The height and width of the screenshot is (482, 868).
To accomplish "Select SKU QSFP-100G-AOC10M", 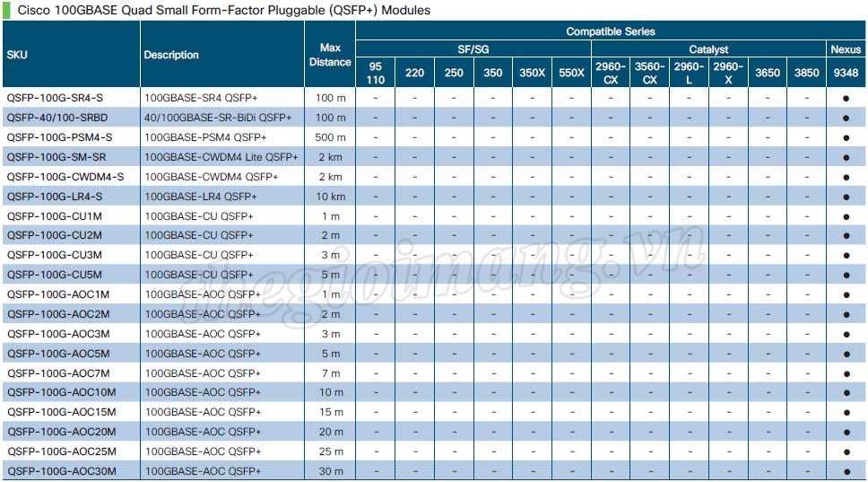I will point(62,392).
